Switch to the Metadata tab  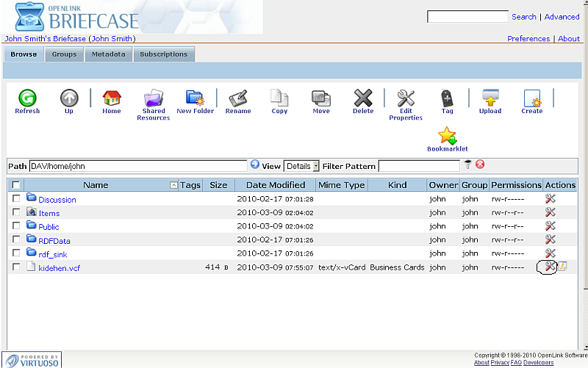tap(108, 54)
